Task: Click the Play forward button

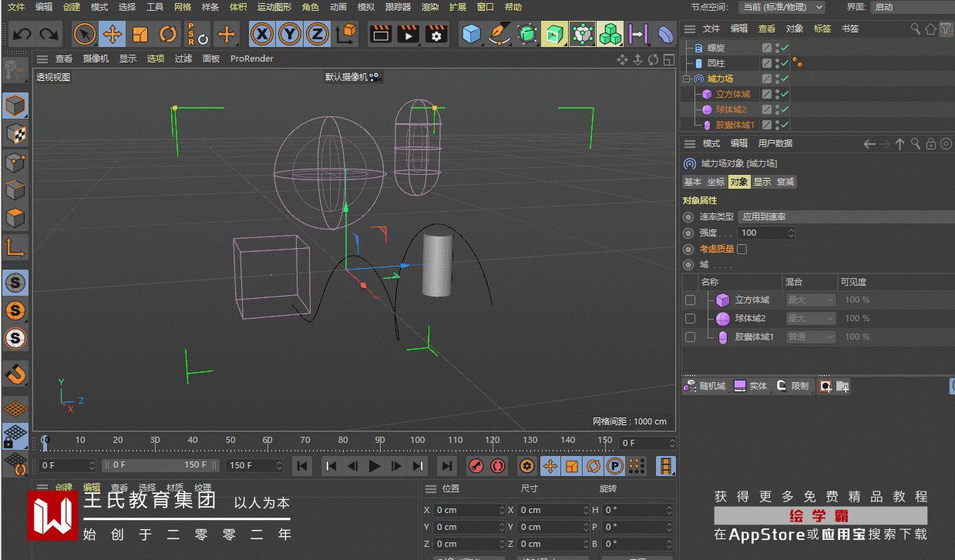Action: pyautogui.click(x=375, y=465)
